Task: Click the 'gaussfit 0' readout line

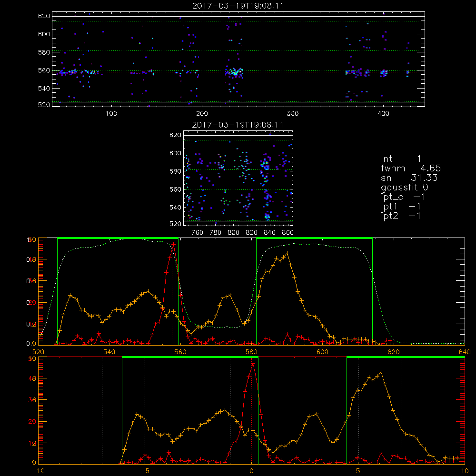Action: point(405,187)
